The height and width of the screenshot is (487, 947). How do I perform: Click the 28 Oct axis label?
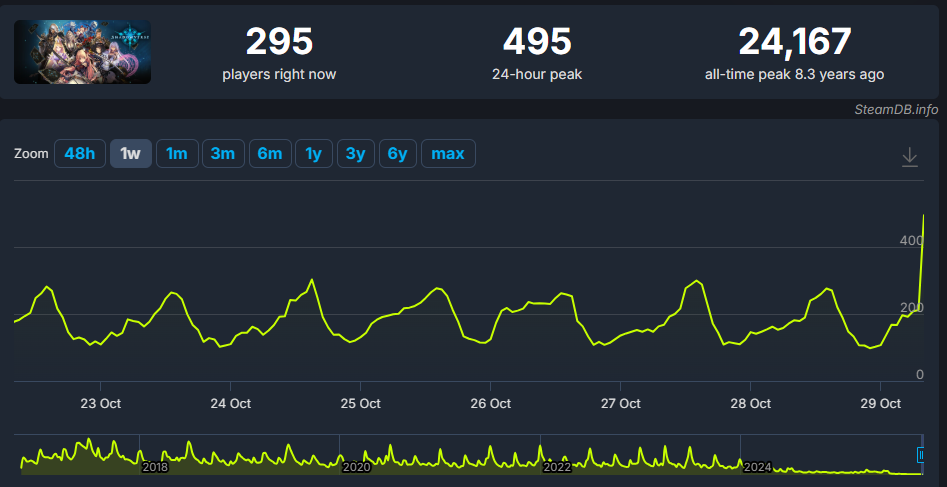[x=750, y=404]
